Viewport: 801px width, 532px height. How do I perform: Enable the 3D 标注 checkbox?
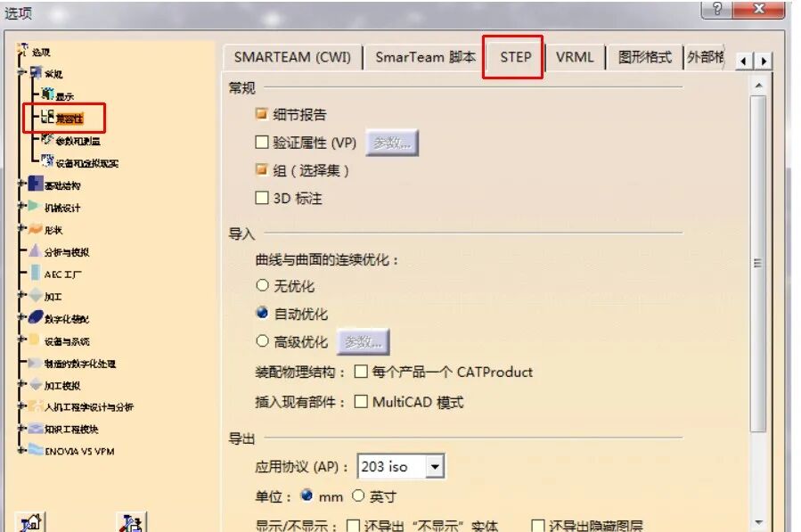point(263,198)
